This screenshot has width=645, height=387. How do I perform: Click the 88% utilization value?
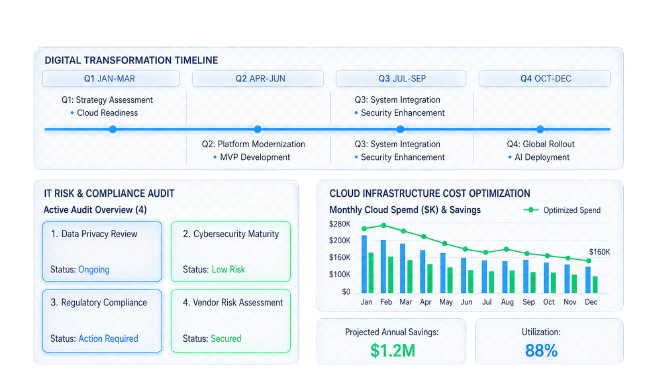tap(541, 350)
